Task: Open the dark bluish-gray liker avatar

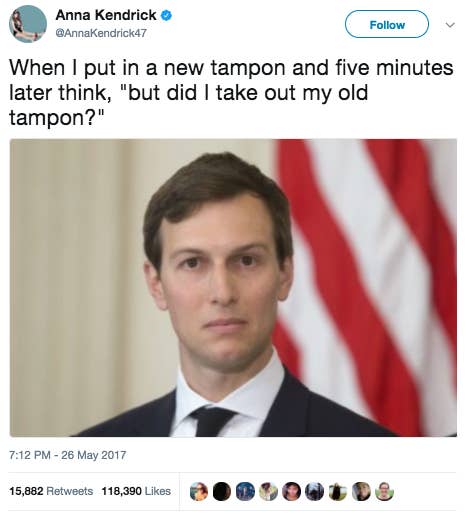Action: pos(315,491)
